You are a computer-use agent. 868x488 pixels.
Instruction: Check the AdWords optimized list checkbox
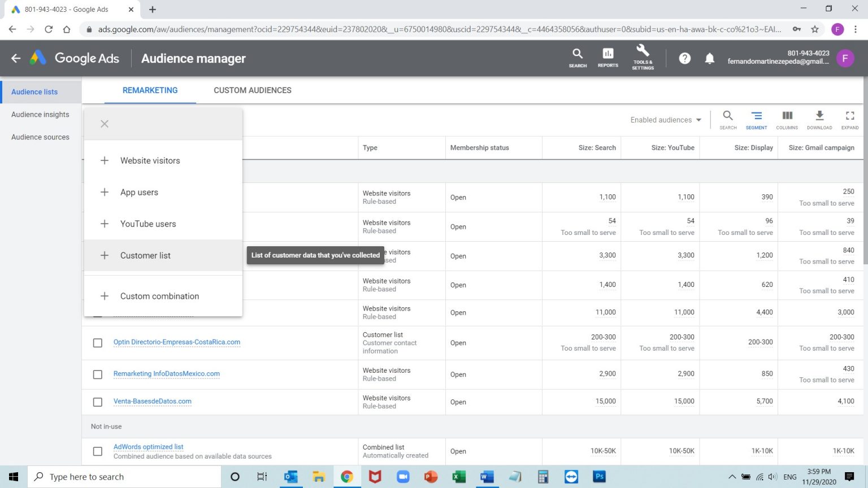click(x=98, y=451)
